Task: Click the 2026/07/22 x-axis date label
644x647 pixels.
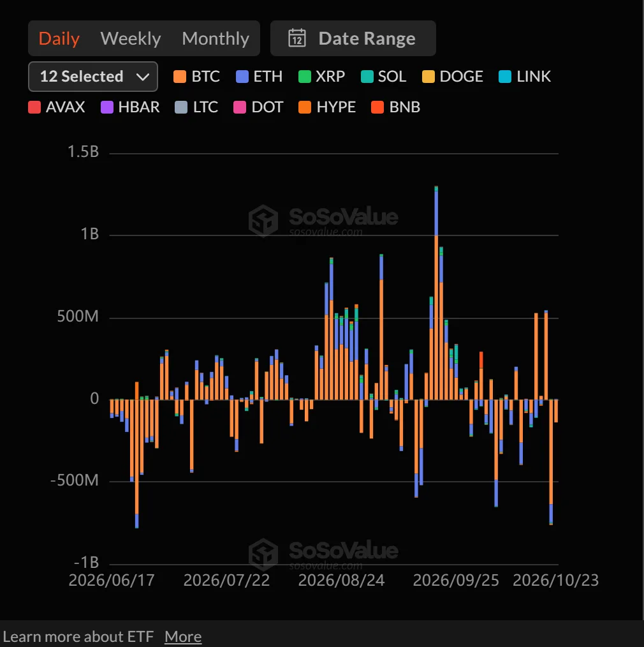Action: [x=226, y=580]
